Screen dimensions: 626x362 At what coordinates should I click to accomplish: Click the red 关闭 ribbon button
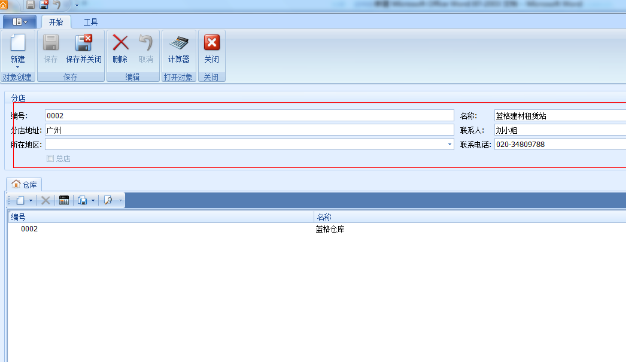(212, 49)
